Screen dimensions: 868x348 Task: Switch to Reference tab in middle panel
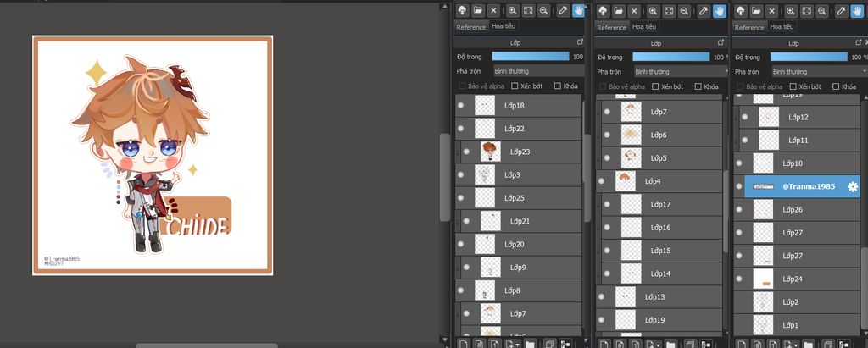(612, 27)
